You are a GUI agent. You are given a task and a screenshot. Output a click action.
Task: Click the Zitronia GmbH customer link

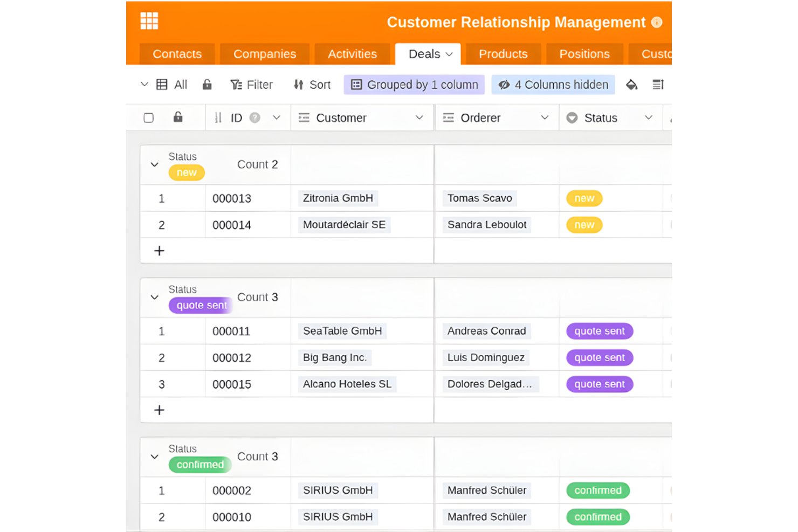[338, 198]
